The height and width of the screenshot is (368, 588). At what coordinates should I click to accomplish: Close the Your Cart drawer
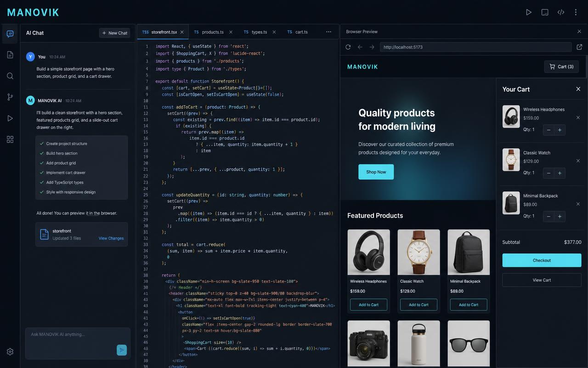pos(578,89)
